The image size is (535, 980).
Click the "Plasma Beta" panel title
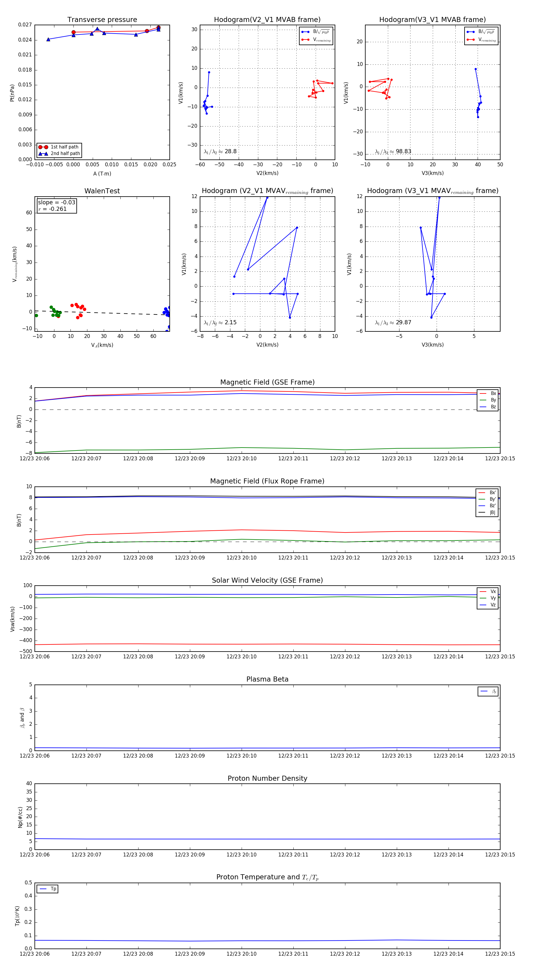coord(267,679)
